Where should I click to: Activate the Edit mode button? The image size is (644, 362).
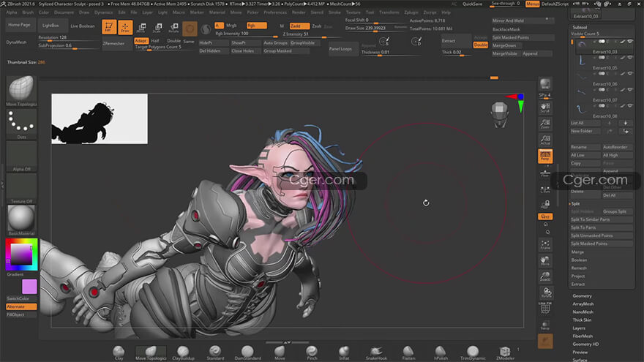[109, 27]
